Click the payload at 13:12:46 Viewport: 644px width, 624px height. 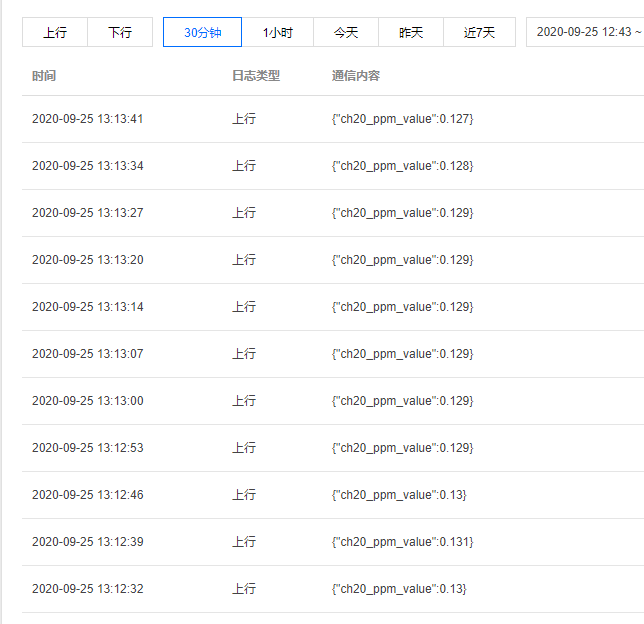[x=399, y=495]
